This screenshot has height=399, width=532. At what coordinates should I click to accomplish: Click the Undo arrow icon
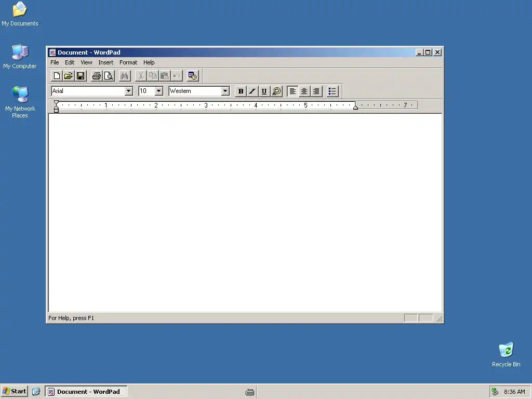(x=177, y=76)
